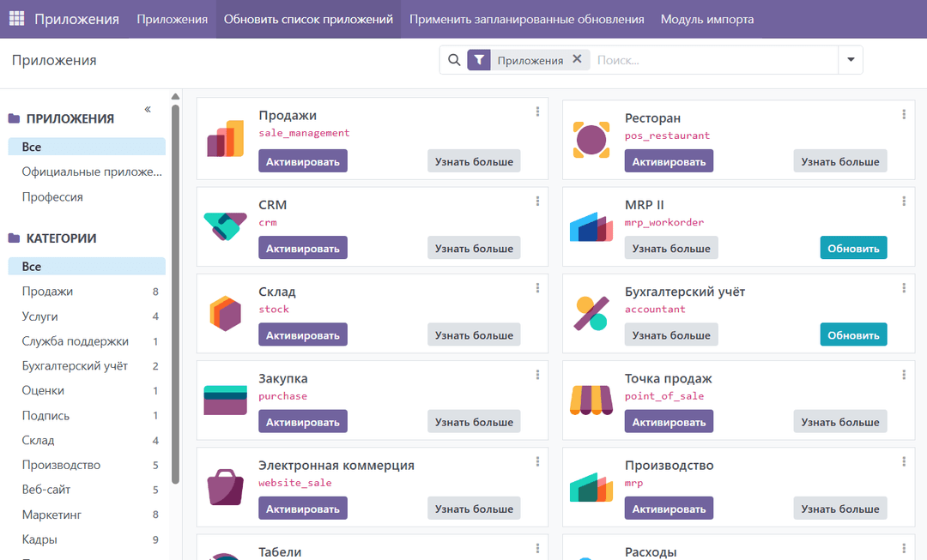
Task: Click the Ресторан app icon
Action: [x=591, y=140]
